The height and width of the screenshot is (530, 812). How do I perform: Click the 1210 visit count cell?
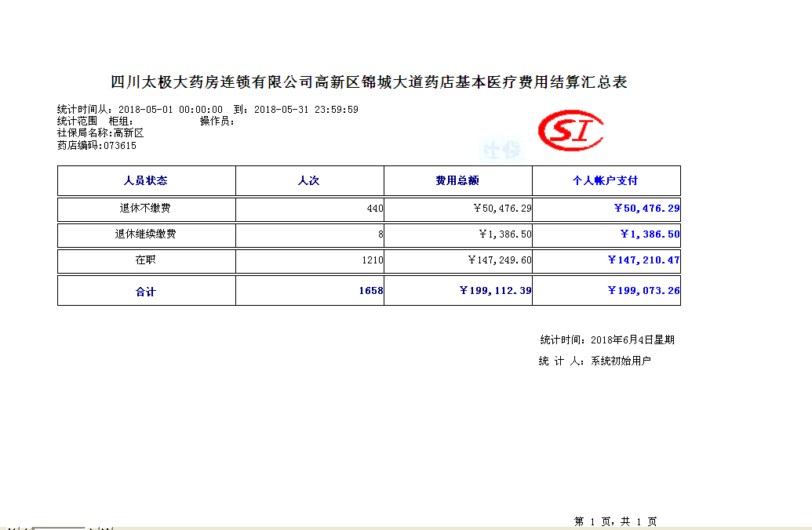(x=309, y=260)
